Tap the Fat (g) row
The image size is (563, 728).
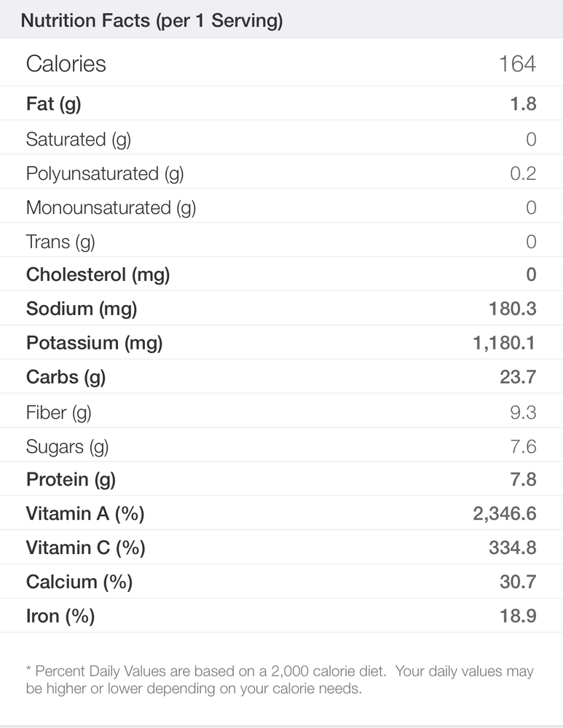click(281, 103)
